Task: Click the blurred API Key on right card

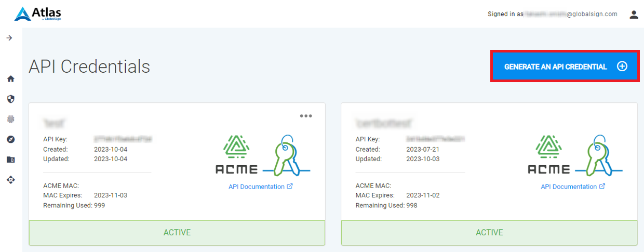Action: click(x=435, y=139)
